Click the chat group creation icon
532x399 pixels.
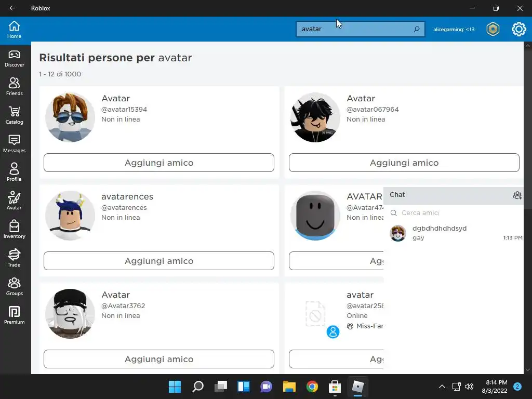coord(517,195)
